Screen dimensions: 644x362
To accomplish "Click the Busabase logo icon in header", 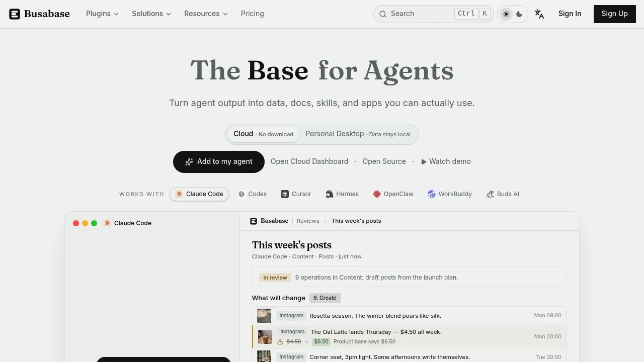I will click(x=15, y=14).
